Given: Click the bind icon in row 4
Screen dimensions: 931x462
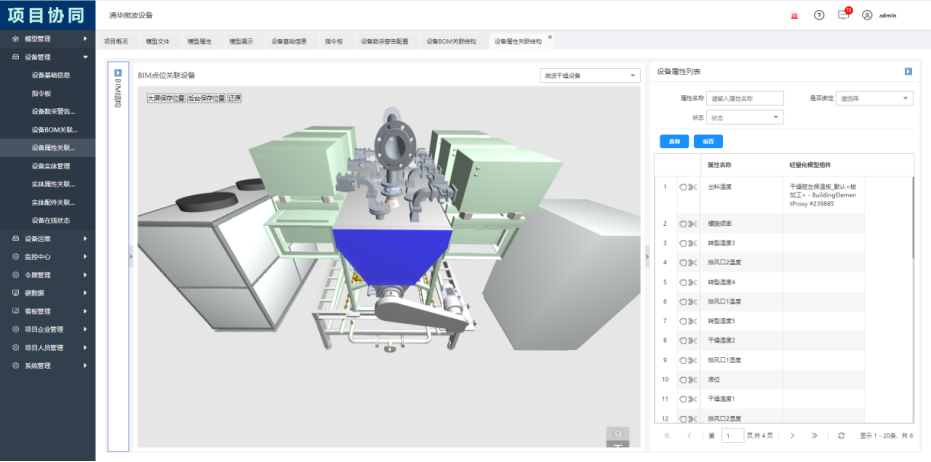Looking at the screenshot, I should click(683, 262).
